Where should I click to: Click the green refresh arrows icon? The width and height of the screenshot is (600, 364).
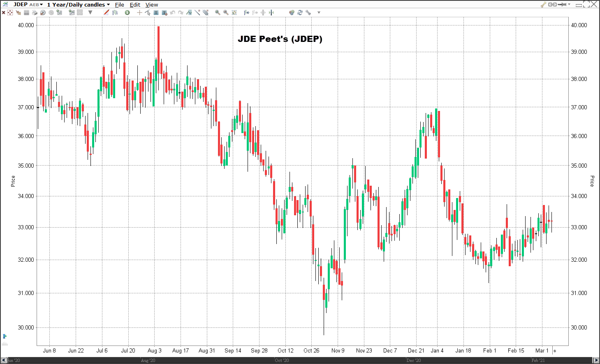300,12
